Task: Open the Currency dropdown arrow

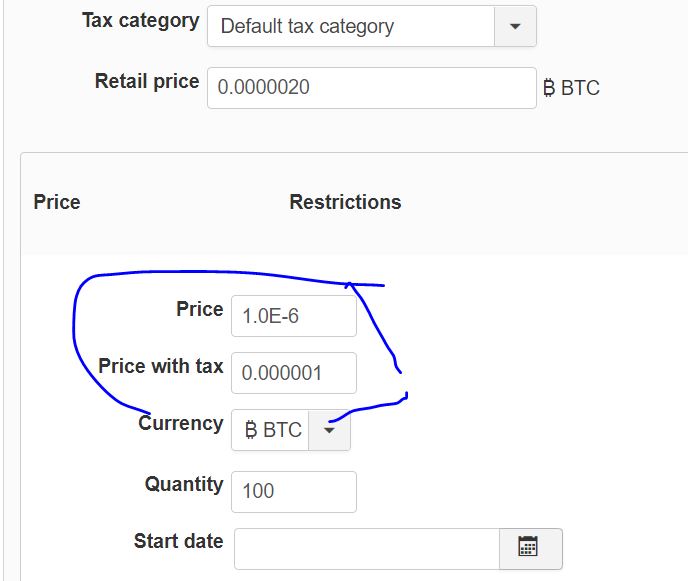Action: pyautogui.click(x=329, y=431)
